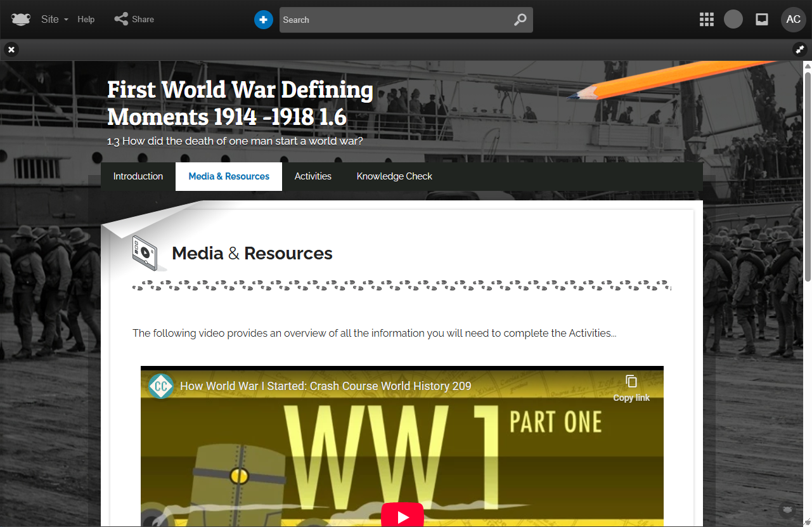Open the Help menu

[86, 20]
